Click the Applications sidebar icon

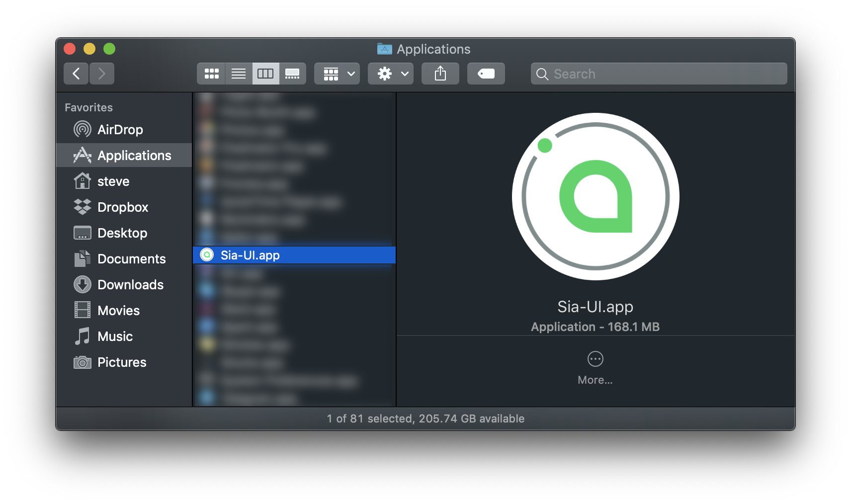coord(82,155)
